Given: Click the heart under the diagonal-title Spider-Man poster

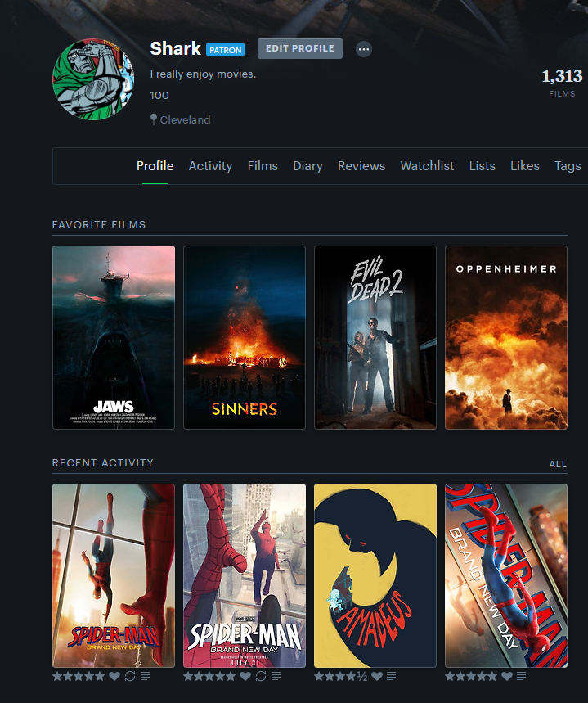Looking at the screenshot, I should (x=507, y=676).
